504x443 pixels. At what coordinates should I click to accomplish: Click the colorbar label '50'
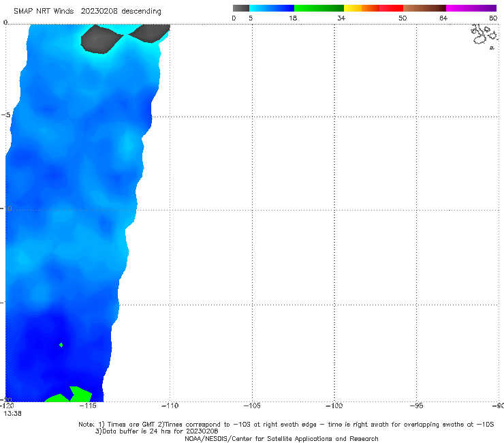(x=403, y=18)
